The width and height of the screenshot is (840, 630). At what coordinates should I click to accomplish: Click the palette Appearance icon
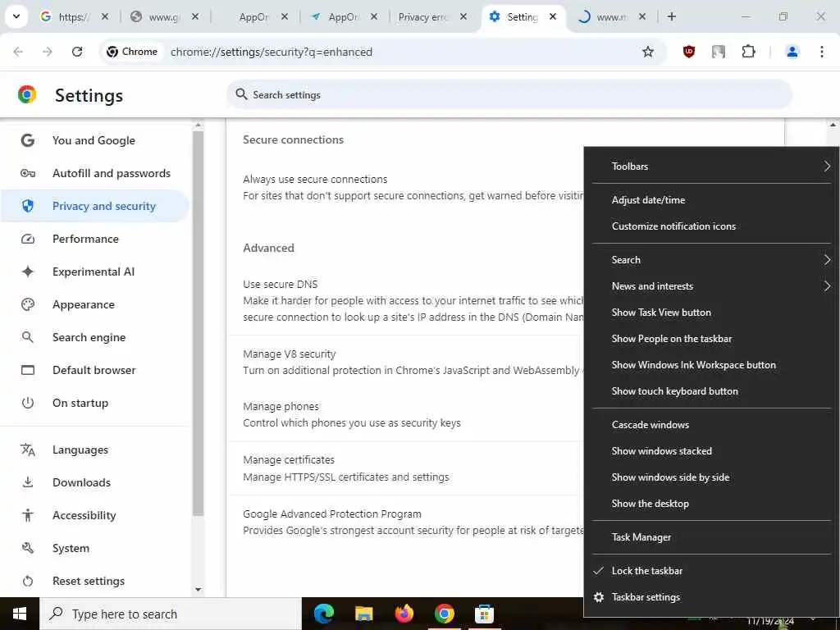tap(28, 304)
